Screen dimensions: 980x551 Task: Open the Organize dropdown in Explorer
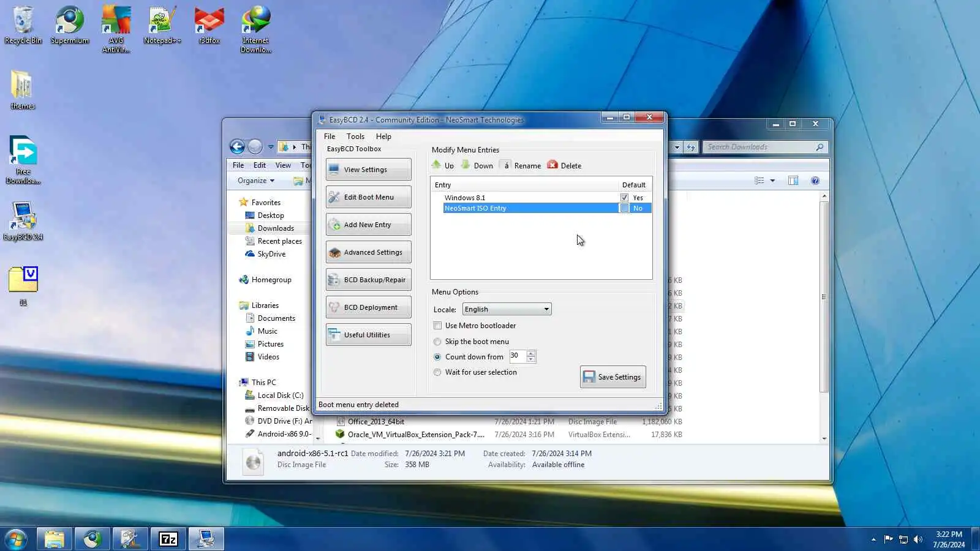pos(256,181)
